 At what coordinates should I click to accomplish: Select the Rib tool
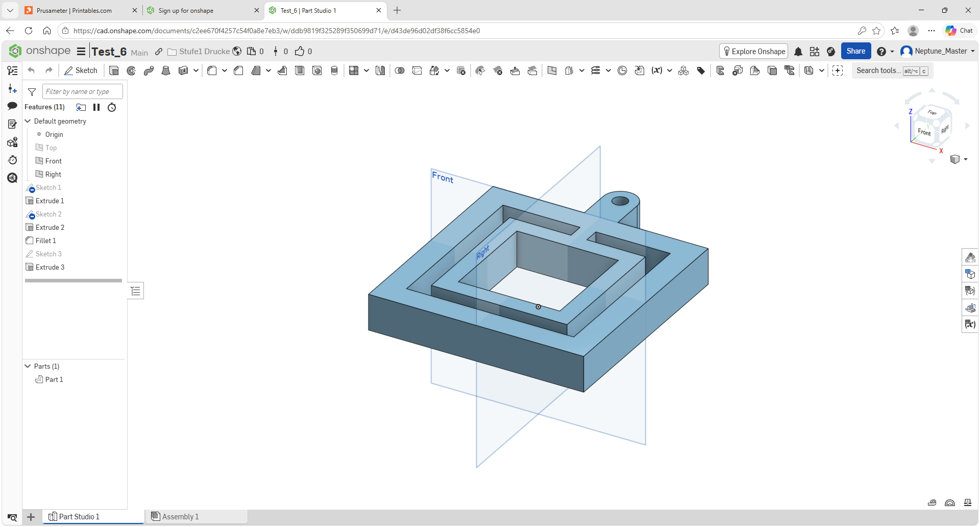click(x=282, y=70)
